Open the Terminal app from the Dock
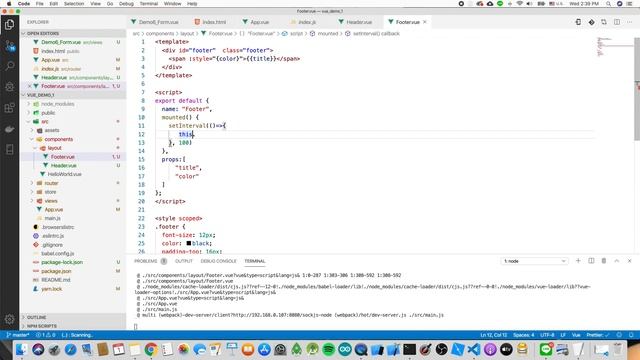 409,349
